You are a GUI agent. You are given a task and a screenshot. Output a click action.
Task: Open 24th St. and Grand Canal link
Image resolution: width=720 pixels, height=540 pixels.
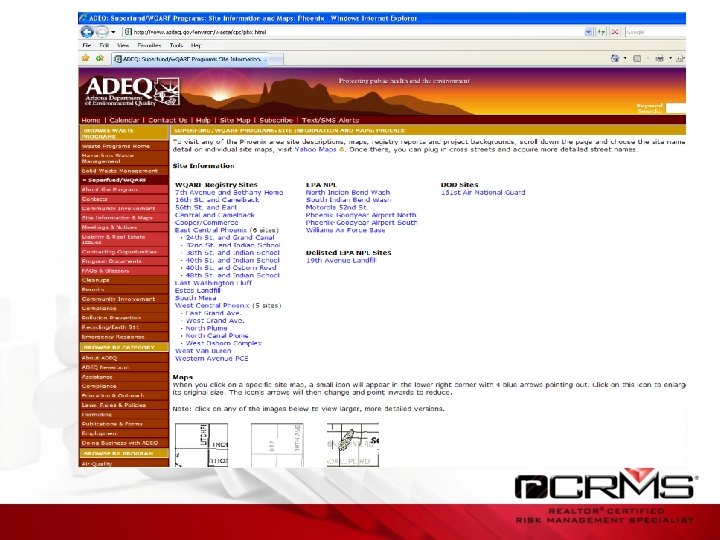pyautogui.click(x=230, y=238)
